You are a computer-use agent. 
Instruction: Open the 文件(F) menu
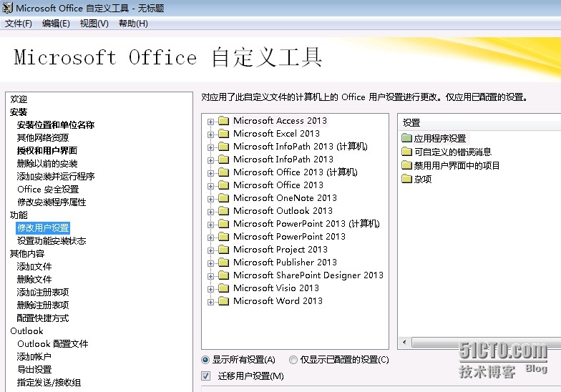[19, 24]
